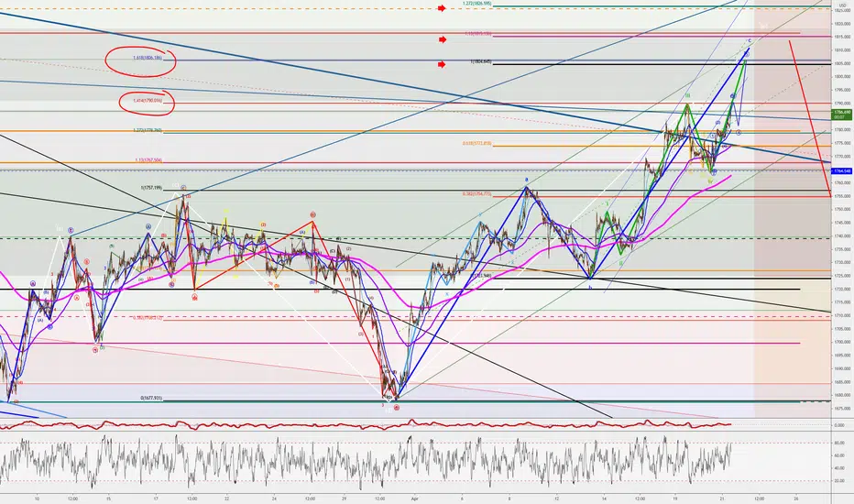Click the 26 date label on time axis
The width and height of the screenshot is (854, 504).
click(795, 498)
